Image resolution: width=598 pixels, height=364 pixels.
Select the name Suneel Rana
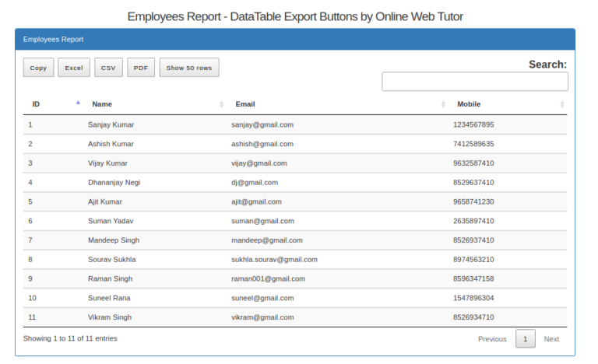[109, 298]
